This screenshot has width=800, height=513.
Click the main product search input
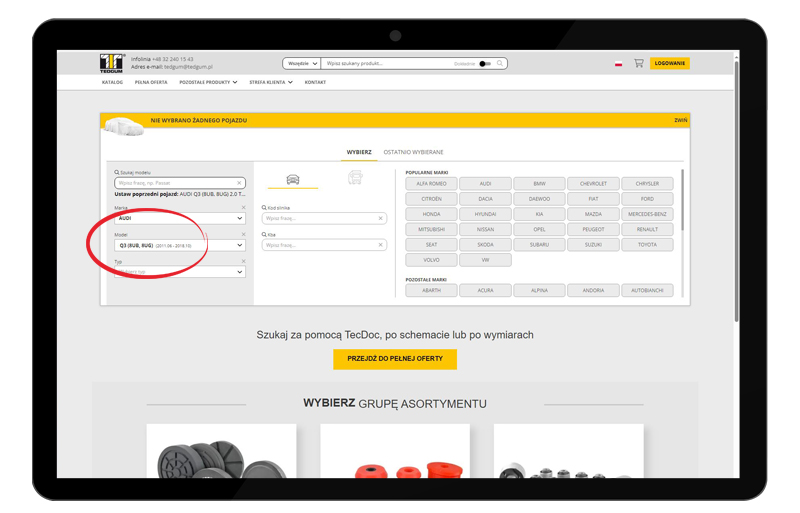[388, 63]
